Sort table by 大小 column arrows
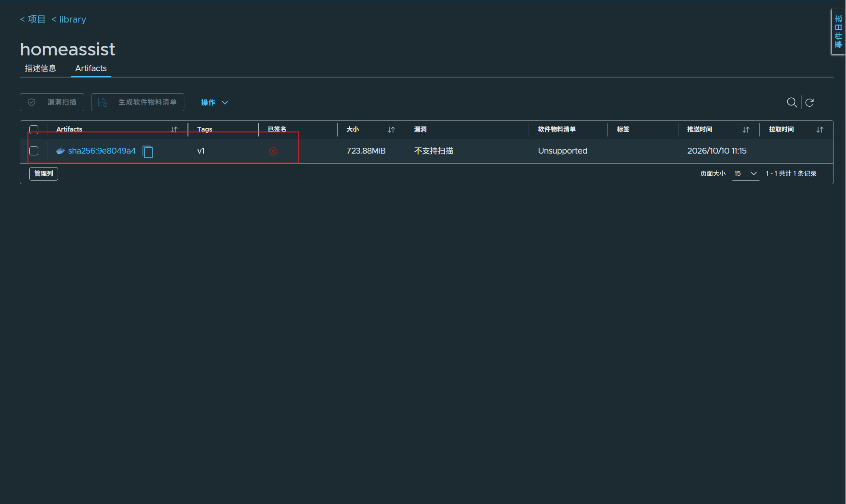This screenshot has height=504, width=846. pos(391,130)
